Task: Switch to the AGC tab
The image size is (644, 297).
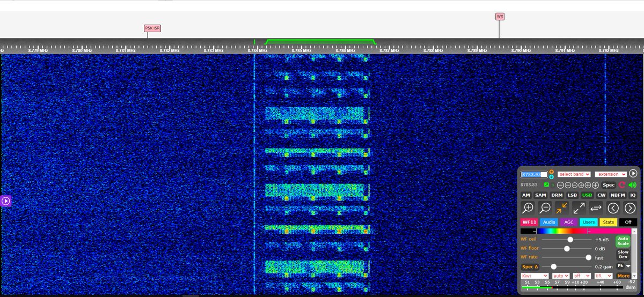Action: [x=569, y=222]
